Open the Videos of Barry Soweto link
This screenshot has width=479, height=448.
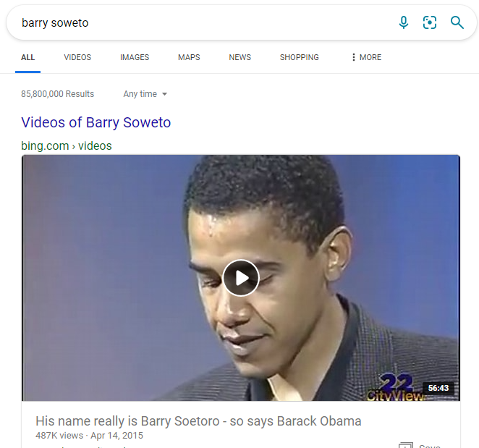point(96,122)
